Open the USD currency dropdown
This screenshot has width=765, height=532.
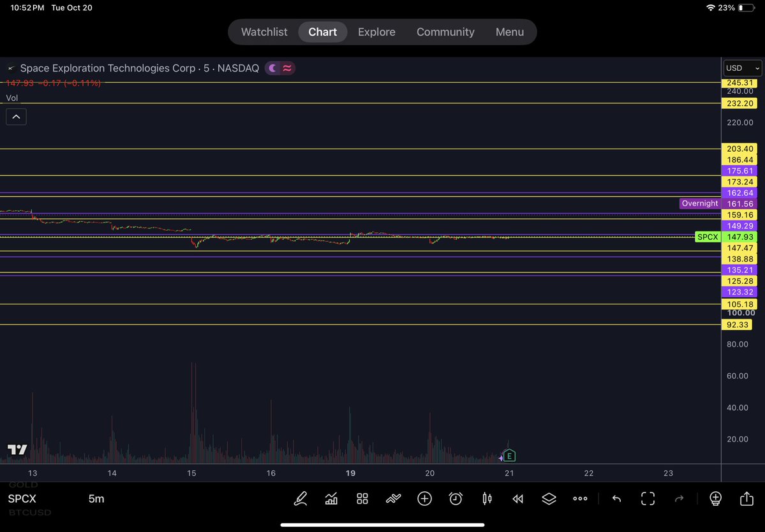click(x=742, y=68)
